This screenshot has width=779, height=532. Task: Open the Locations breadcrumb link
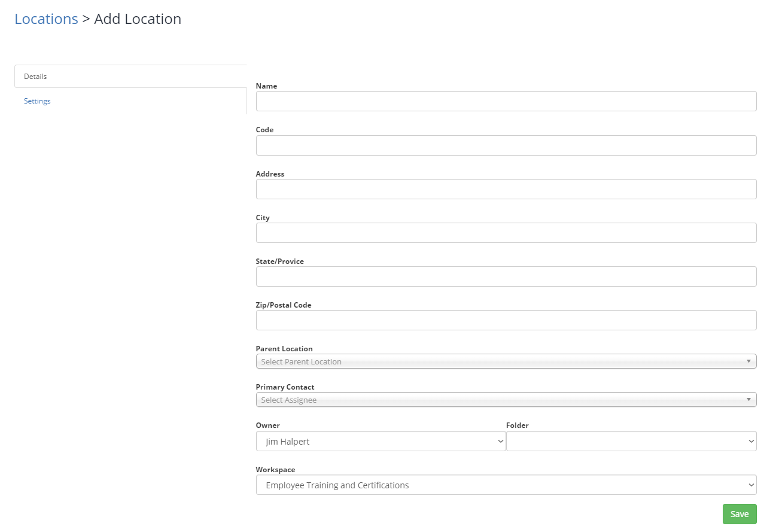coord(46,19)
